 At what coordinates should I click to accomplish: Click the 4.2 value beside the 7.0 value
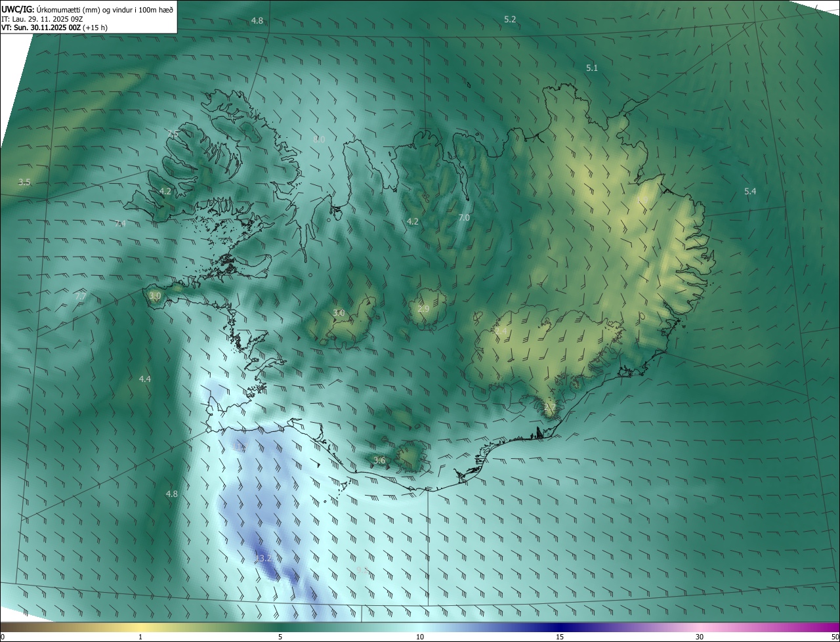413,221
